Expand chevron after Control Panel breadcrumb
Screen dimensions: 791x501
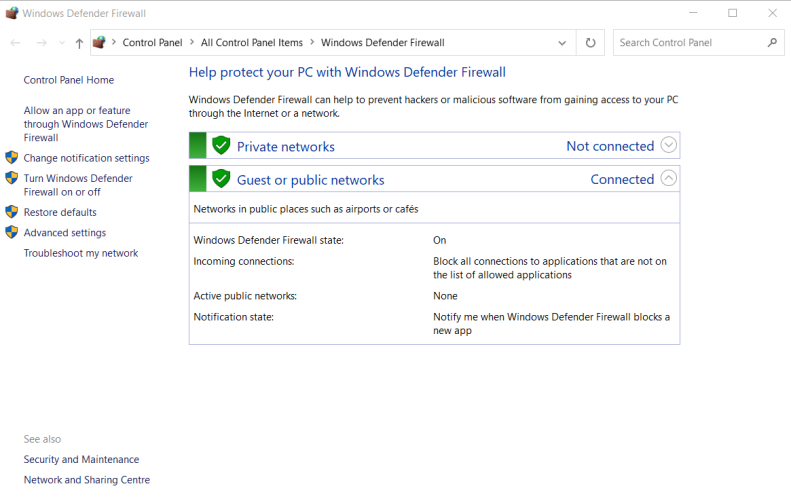(192, 42)
